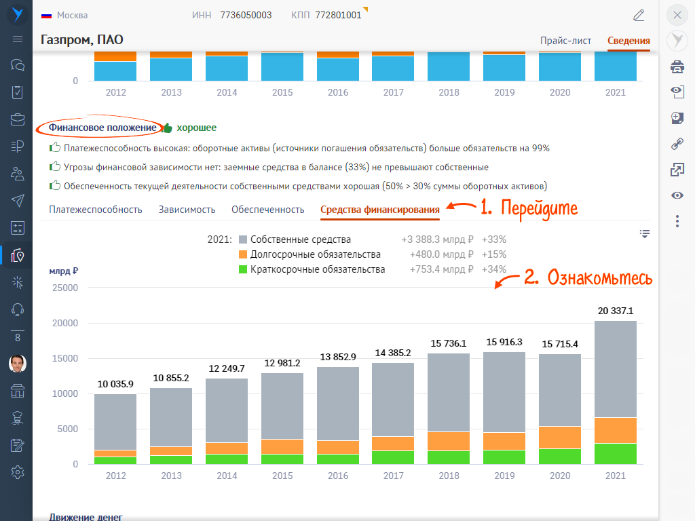Open the calculator accounting icon
This screenshot has width=695, height=521.
point(17,228)
